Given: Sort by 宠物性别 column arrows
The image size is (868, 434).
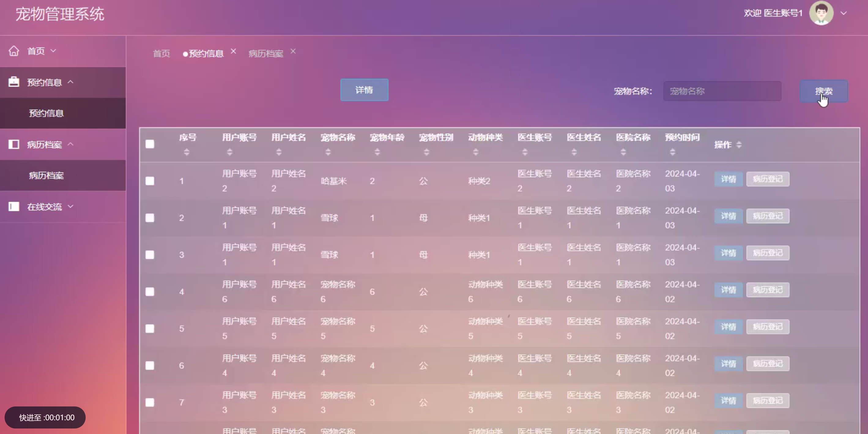Looking at the screenshot, I should (x=426, y=152).
